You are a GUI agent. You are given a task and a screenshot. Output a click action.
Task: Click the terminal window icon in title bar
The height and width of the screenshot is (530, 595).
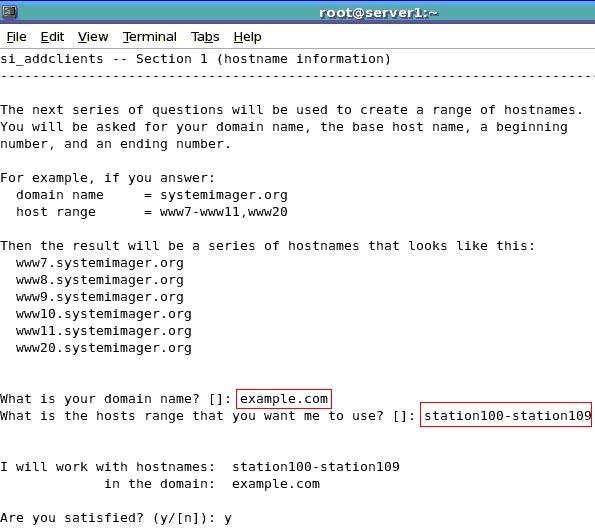pos(9,12)
